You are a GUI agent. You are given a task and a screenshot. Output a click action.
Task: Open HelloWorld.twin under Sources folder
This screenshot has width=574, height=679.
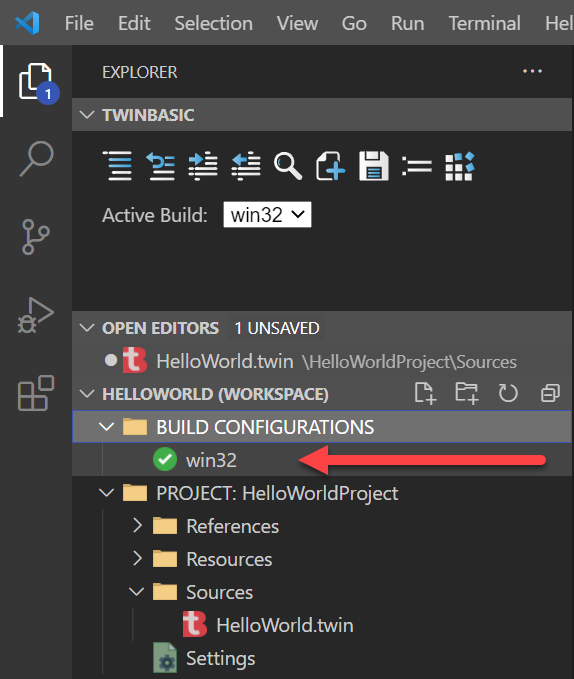click(x=285, y=625)
